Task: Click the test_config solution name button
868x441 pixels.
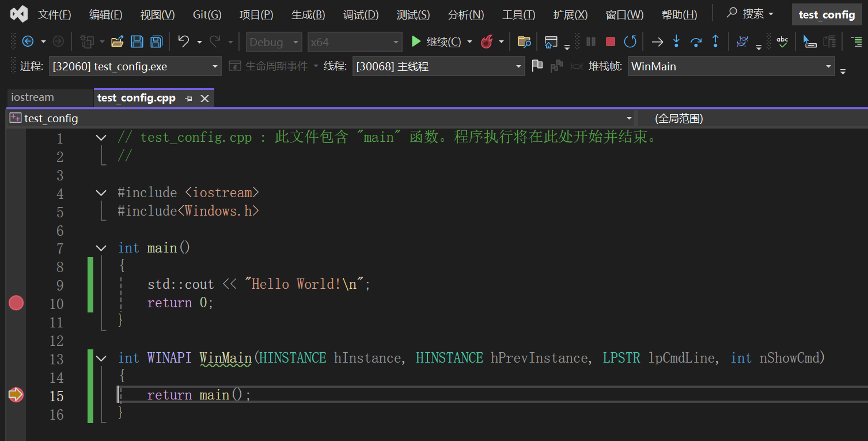Action: click(x=827, y=14)
